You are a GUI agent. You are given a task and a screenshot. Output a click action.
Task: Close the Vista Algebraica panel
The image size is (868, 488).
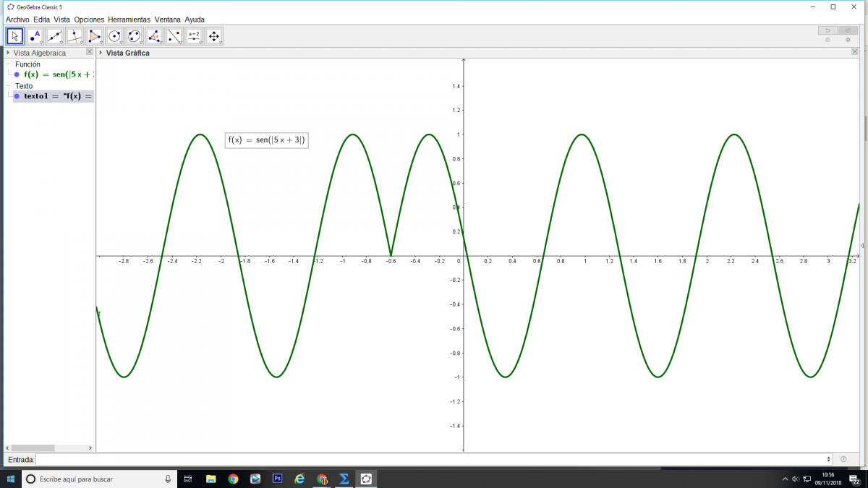pyautogui.click(x=90, y=52)
